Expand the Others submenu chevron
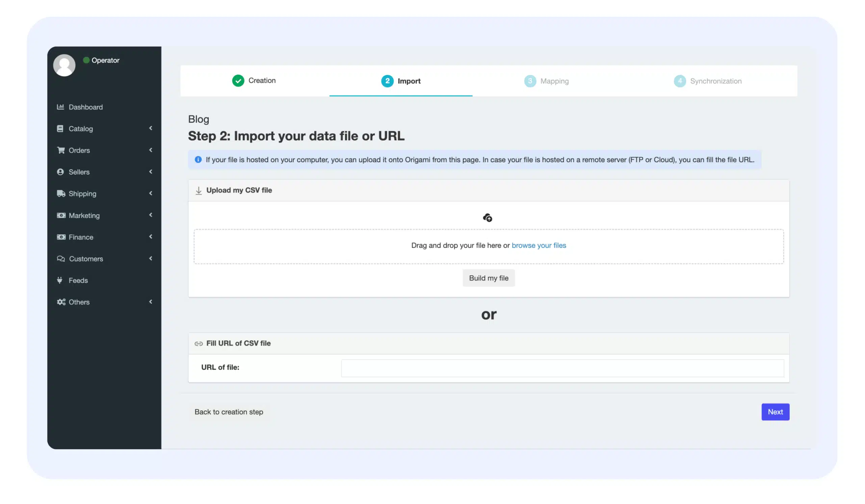The height and width of the screenshot is (504, 865). (150, 301)
